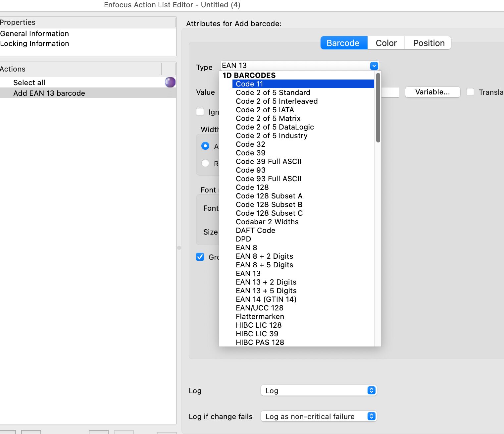The image size is (504, 434).
Task: Choose EAN 8 + 2 Digits
Action: click(264, 256)
